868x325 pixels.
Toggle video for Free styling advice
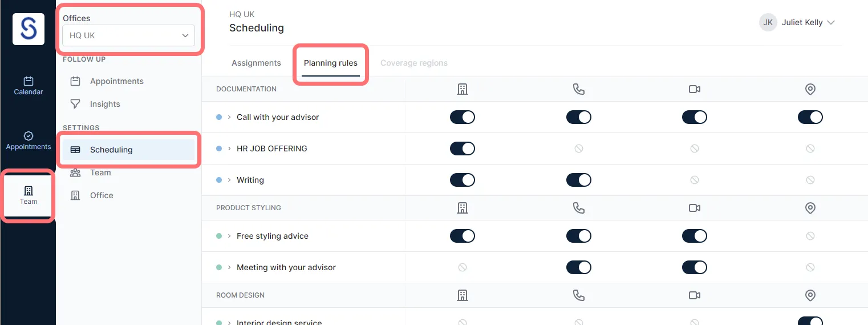pyautogui.click(x=695, y=236)
